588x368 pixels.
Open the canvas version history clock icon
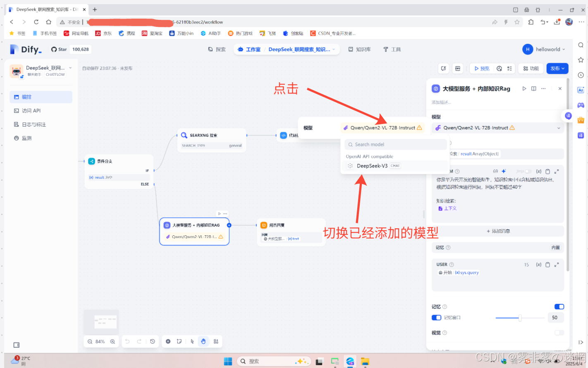(153, 342)
